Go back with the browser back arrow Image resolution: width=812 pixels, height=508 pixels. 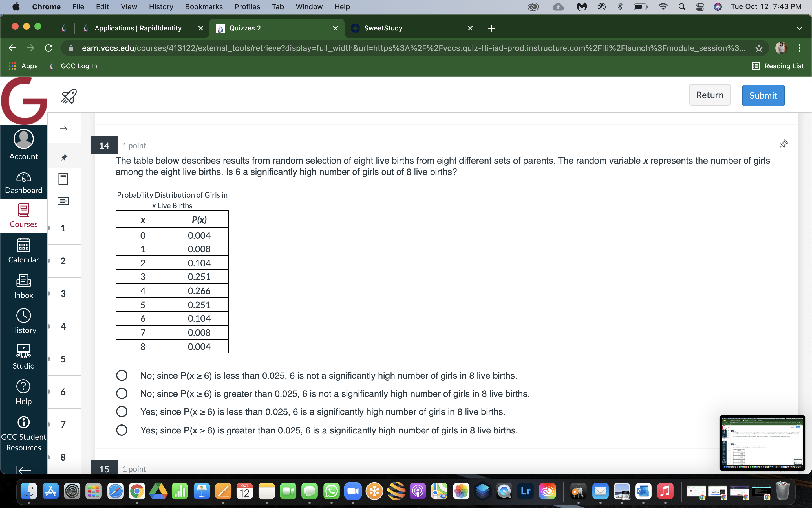(12, 48)
